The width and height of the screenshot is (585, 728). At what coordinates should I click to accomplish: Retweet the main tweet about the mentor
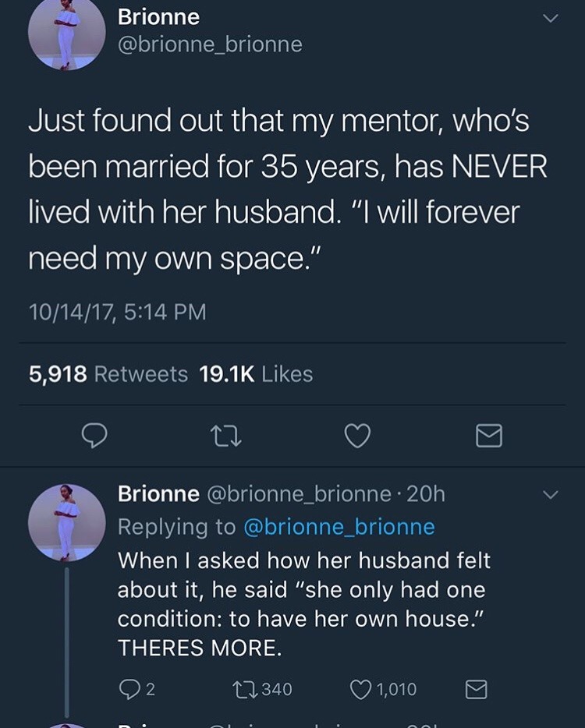click(225, 436)
